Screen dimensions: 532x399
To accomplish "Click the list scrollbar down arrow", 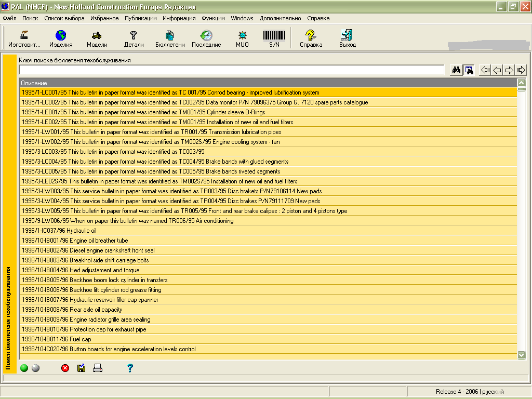I will coord(522,354).
